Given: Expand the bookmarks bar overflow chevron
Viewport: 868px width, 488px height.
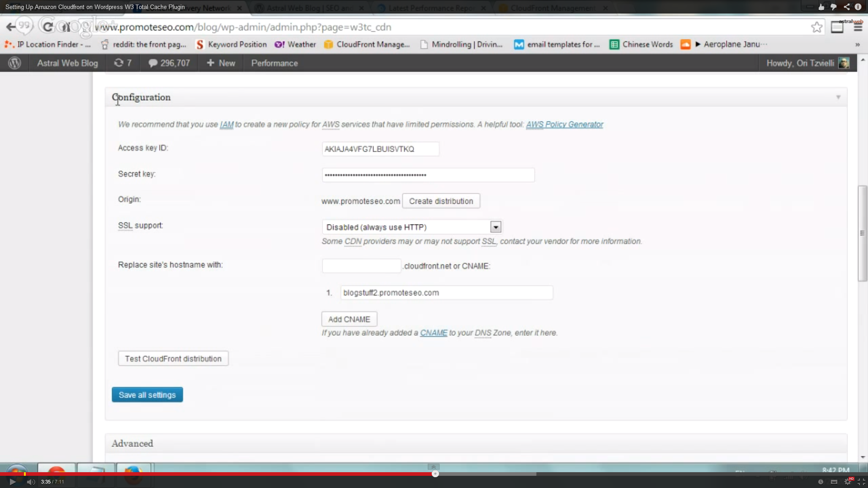Looking at the screenshot, I should [x=857, y=44].
